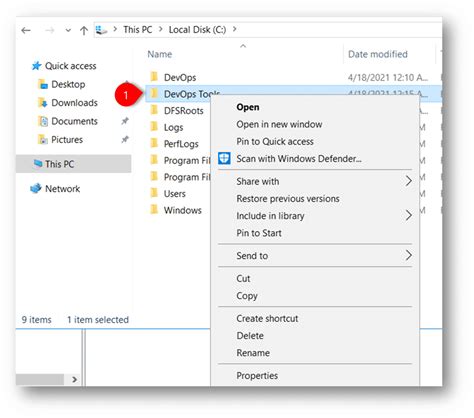The height and width of the screenshot is (418, 474).
Task: Select the Windows folder name
Action: [x=183, y=210]
